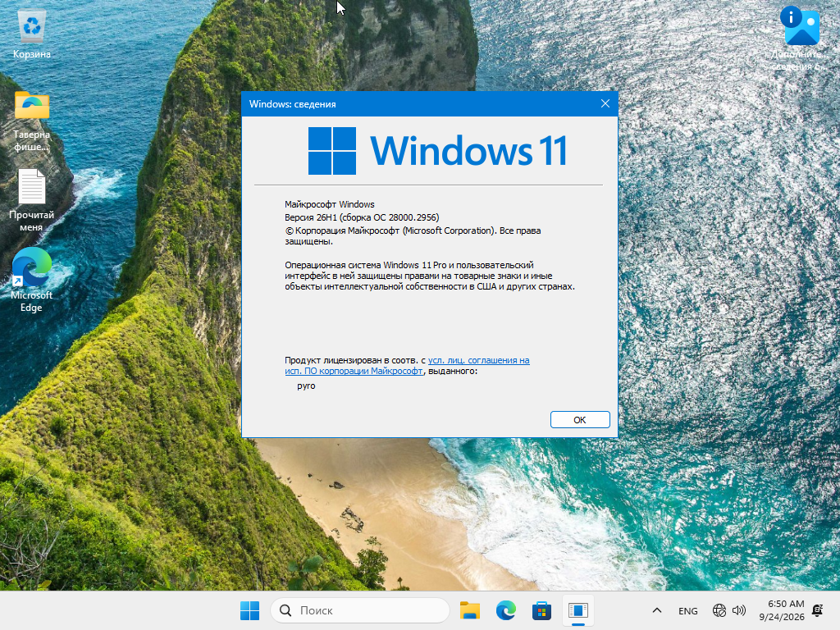Click the OK button in the dialog
The height and width of the screenshot is (630, 840).
tap(580, 420)
